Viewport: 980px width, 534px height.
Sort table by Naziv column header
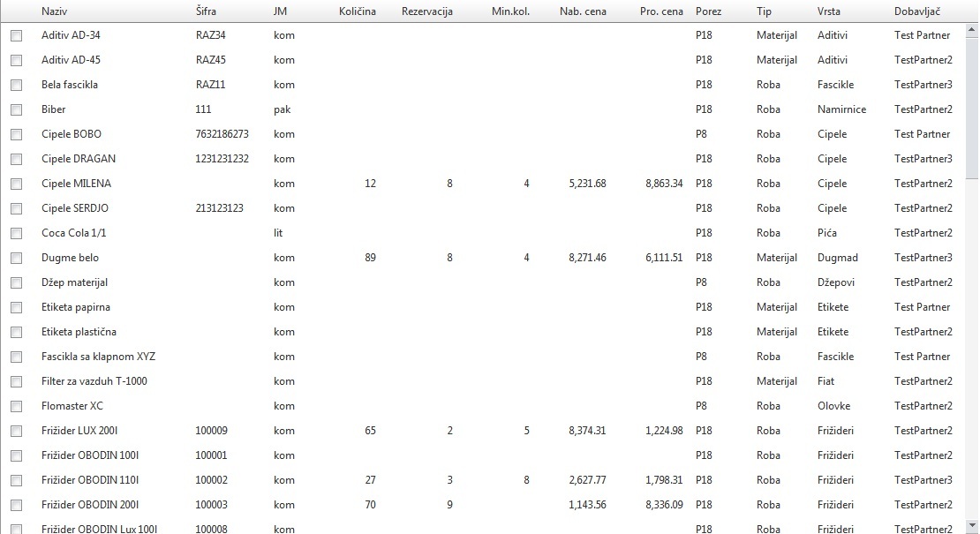55,11
